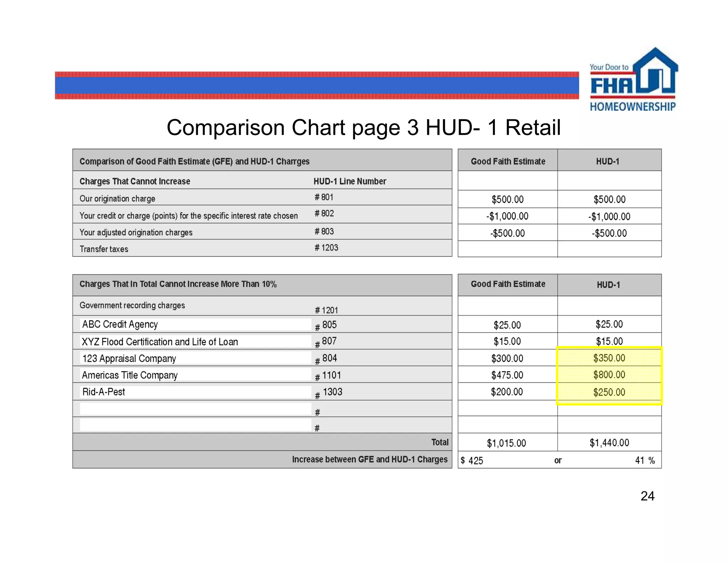Click GFE value '$300.00' for appraisal

coord(507,358)
